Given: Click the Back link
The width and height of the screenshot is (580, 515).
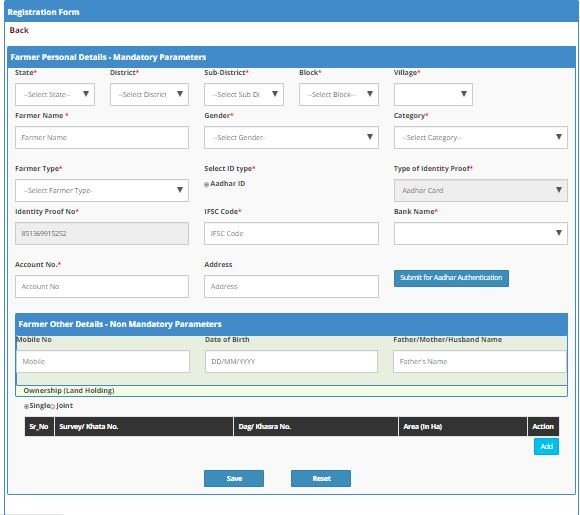Looking at the screenshot, I should [x=19, y=30].
